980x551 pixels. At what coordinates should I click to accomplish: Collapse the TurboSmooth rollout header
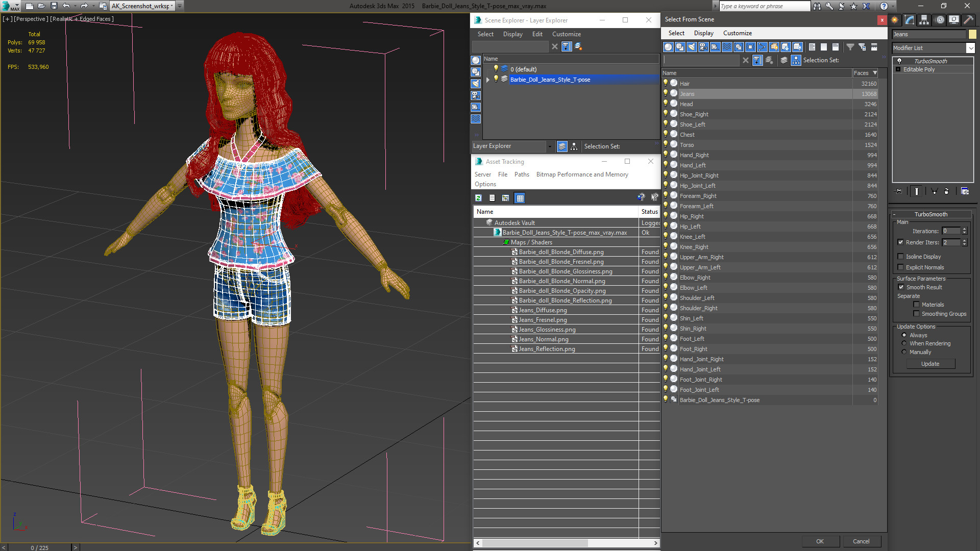coord(930,214)
